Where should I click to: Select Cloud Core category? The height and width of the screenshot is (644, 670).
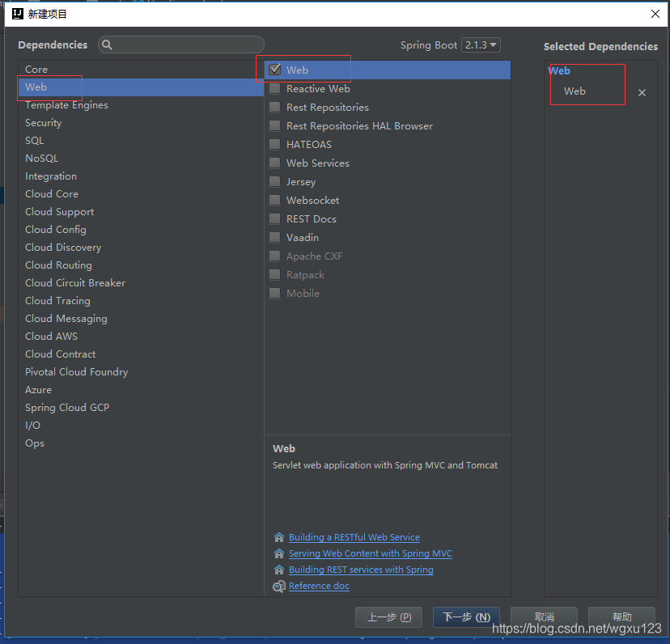(x=141, y=194)
